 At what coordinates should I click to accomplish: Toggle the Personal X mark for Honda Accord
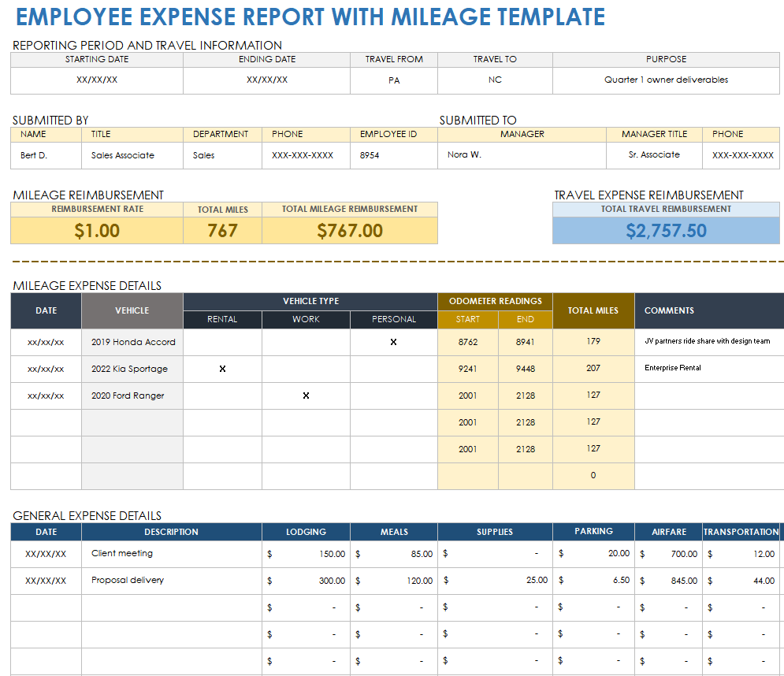pyautogui.click(x=393, y=342)
